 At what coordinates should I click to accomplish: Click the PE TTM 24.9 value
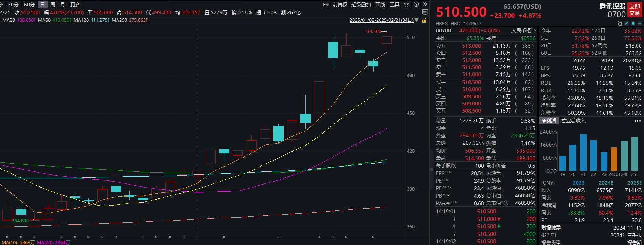pos(479,180)
